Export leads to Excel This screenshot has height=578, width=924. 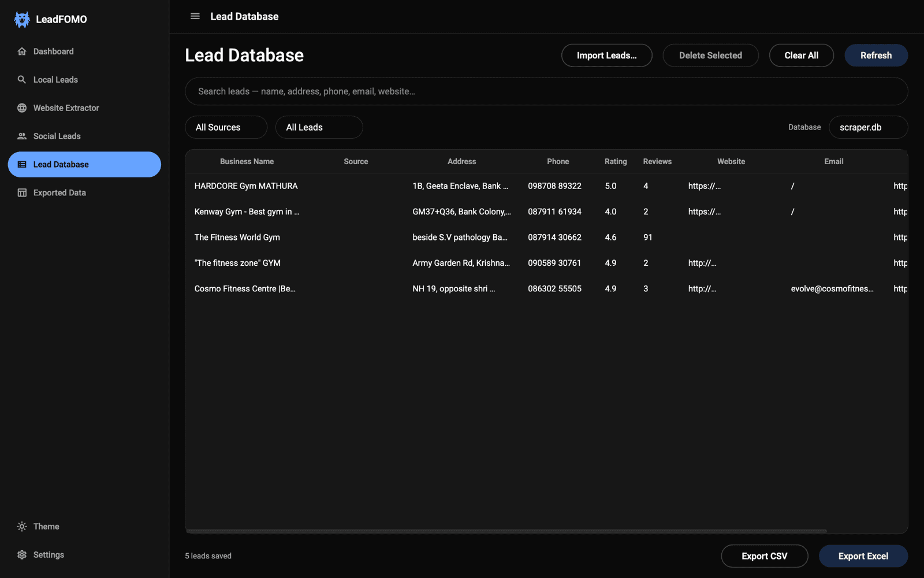[863, 556]
